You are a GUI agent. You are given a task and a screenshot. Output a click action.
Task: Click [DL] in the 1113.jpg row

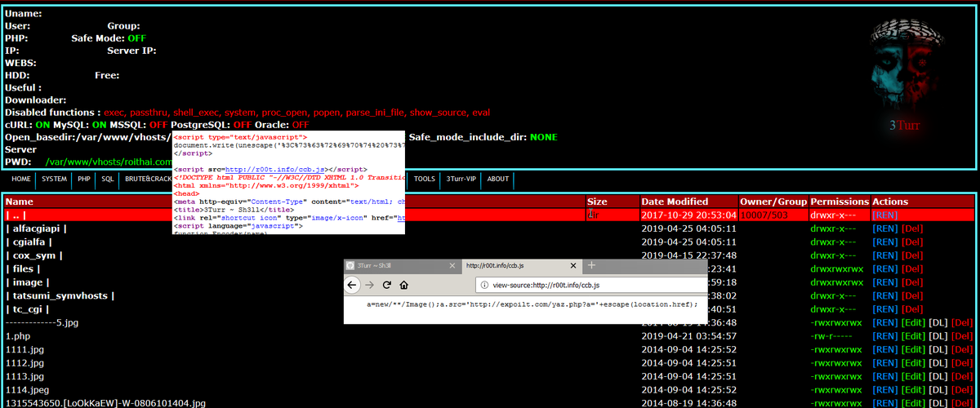pos(938,376)
